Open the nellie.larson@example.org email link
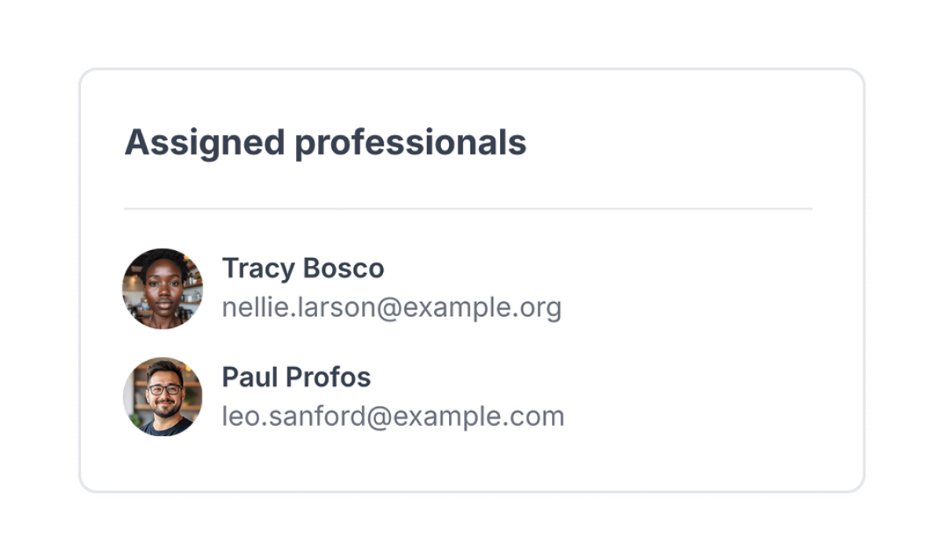 (x=391, y=307)
